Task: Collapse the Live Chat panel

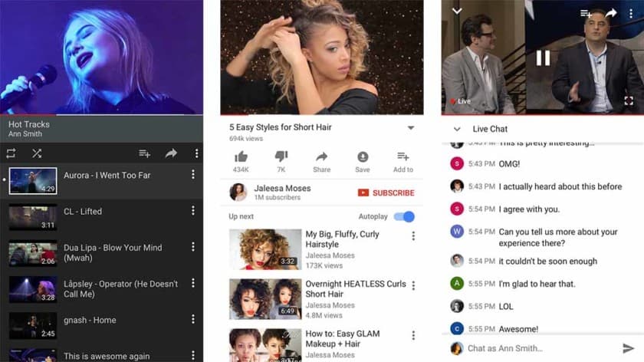Action: [x=457, y=130]
